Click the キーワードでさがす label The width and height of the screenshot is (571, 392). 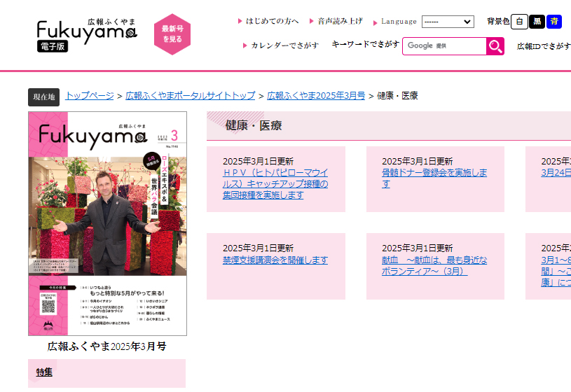point(365,44)
